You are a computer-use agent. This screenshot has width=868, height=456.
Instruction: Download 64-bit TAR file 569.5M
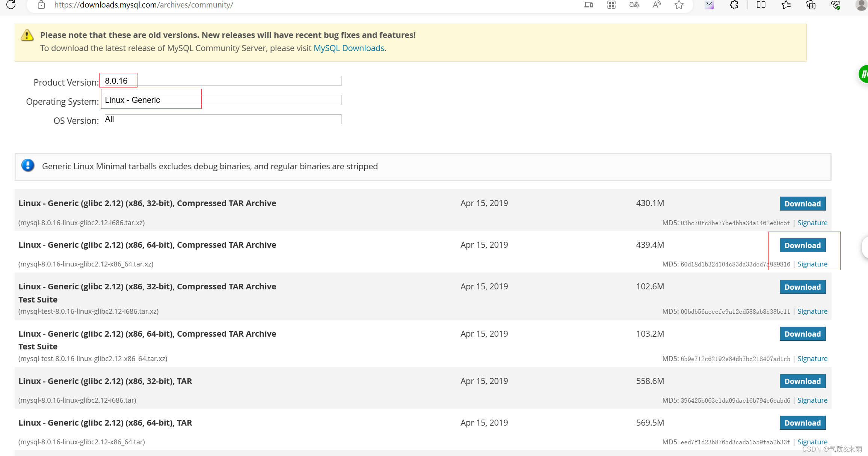tap(802, 423)
